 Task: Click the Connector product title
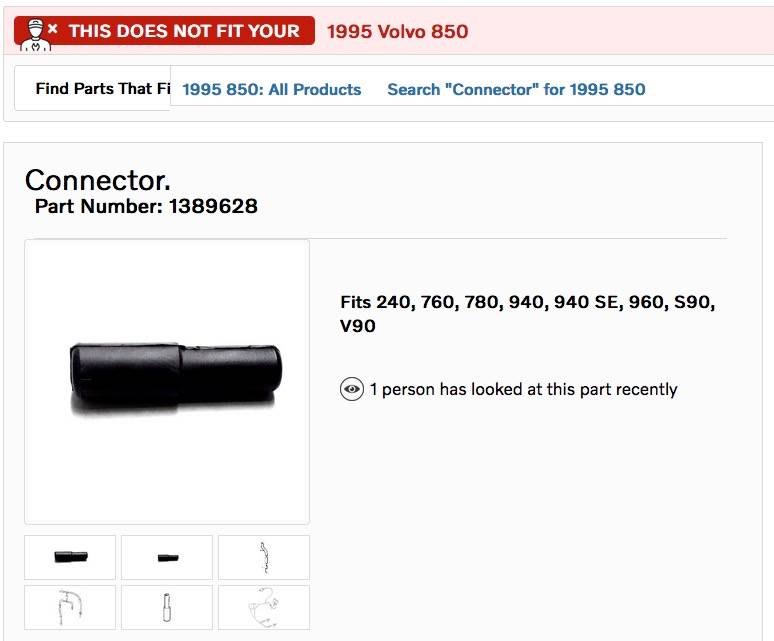pos(97,180)
